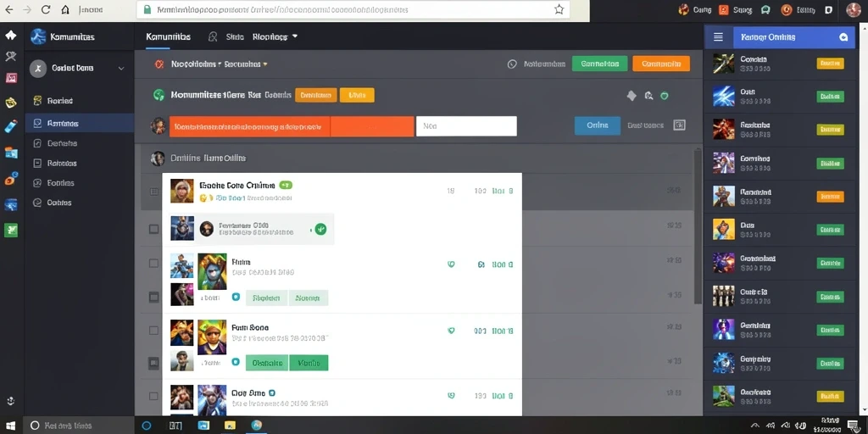Image resolution: width=868 pixels, height=434 pixels.
Task: Toggle the small teal square beside the light-green buttons
Action: (236, 298)
